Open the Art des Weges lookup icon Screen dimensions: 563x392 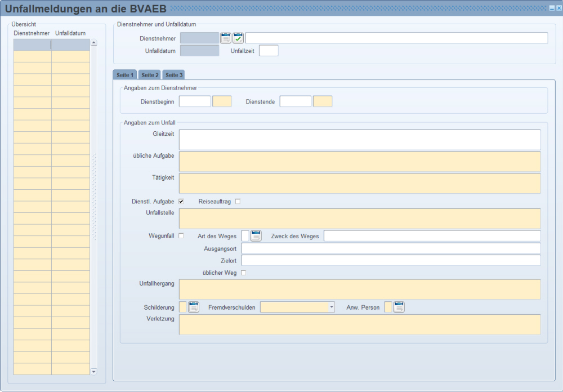[256, 236]
